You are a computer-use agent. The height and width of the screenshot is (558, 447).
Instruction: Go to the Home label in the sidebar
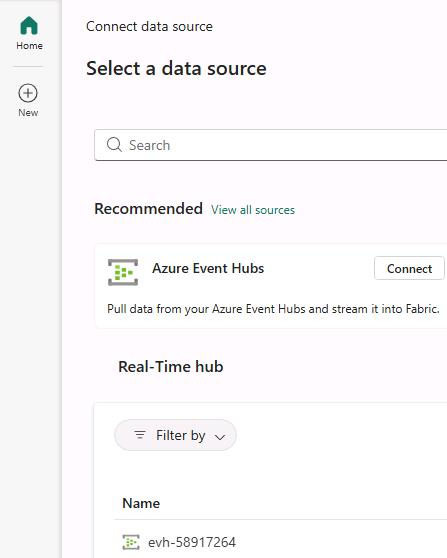tap(29, 46)
